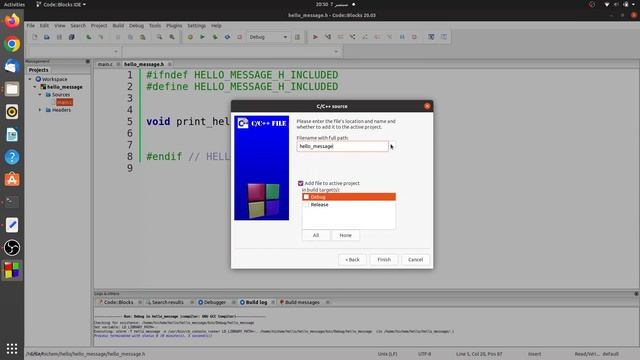This screenshot has width=640, height=360.
Task: Click the Build and run toolbar icon
Action: tap(215, 37)
